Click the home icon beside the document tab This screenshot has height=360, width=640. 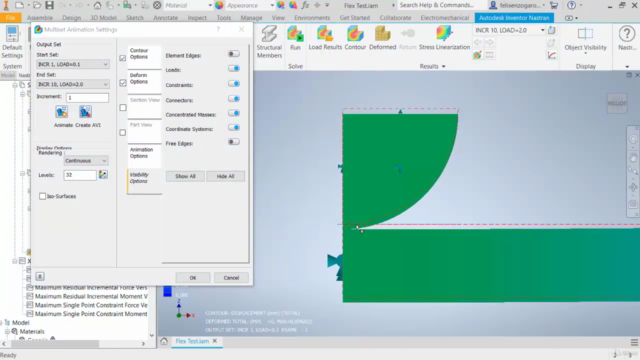[164, 341]
